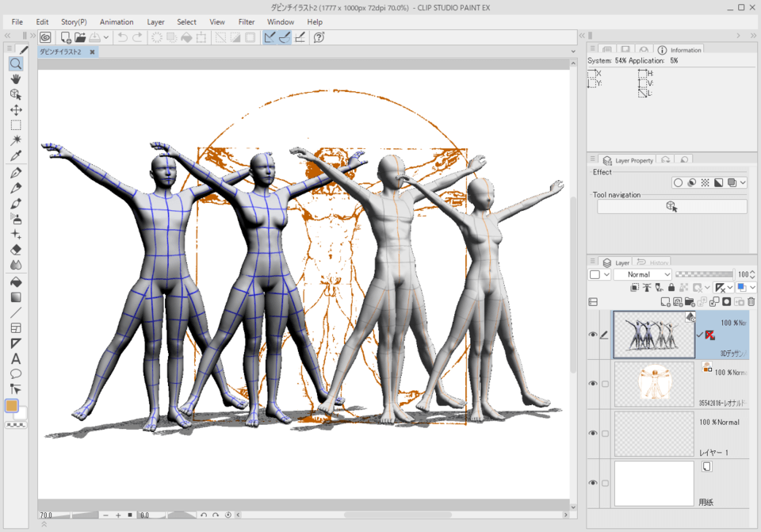Screen dimensions: 761x532
Task: Open ruler visibility range dropdown
Action: pos(730,287)
